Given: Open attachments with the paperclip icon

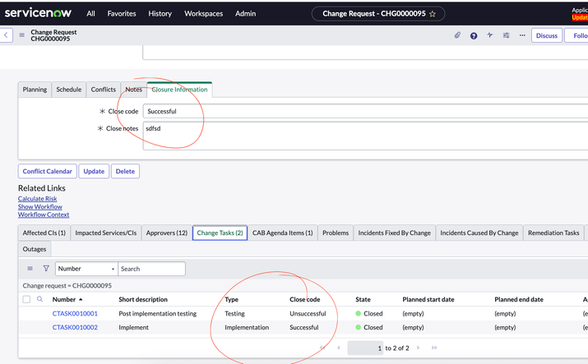Looking at the screenshot, I should click(x=457, y=35).
